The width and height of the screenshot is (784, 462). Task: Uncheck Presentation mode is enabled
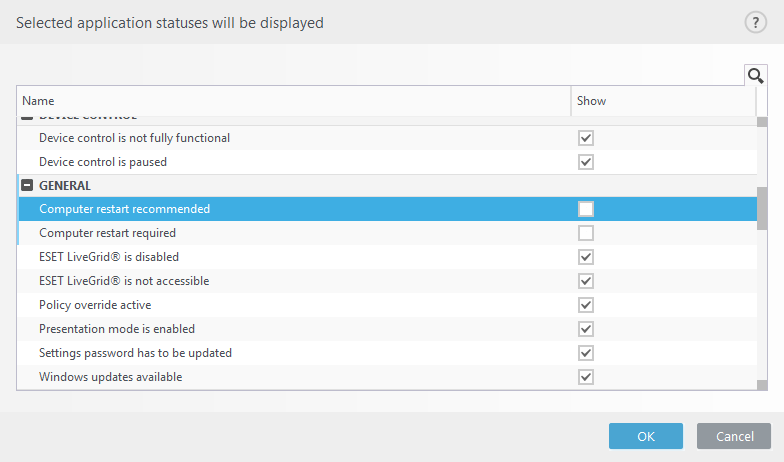click(586, 329)
